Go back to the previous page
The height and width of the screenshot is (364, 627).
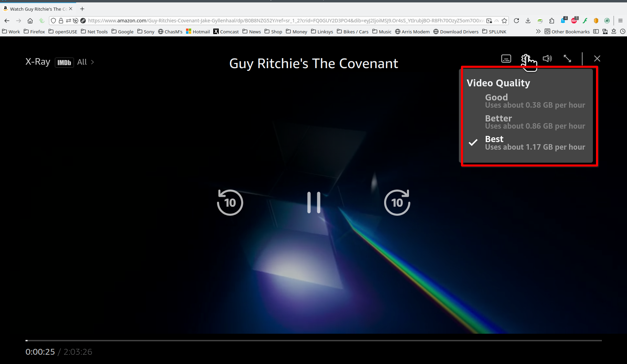[7, 21]
